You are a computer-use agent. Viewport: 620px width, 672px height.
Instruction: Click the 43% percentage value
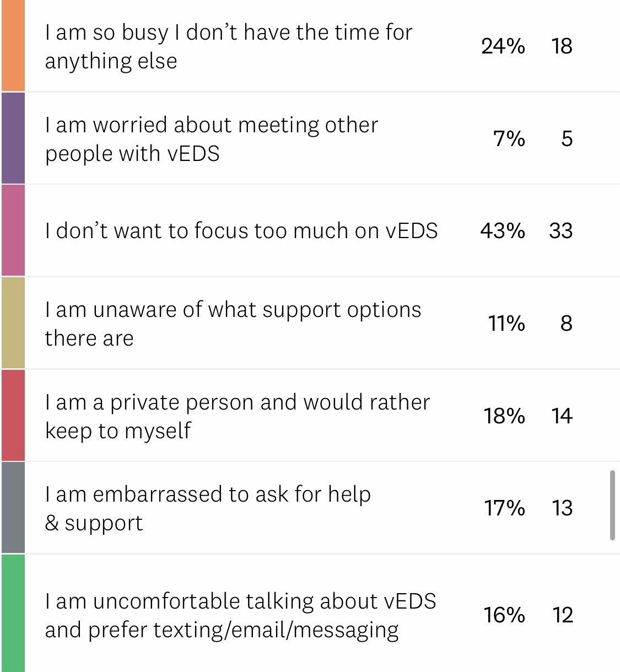[x=502, y=231]
